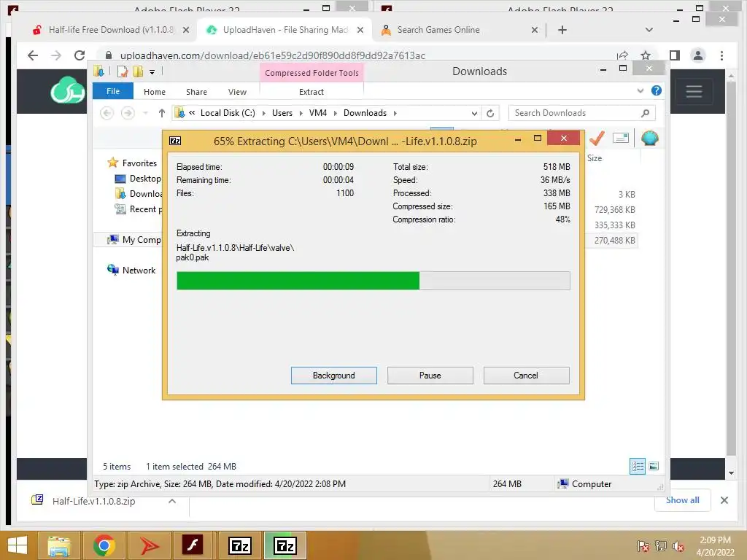Click the search magnifier icon in Explorer
Viewport: 747px width, 560px height.
[x=645, y=113]
